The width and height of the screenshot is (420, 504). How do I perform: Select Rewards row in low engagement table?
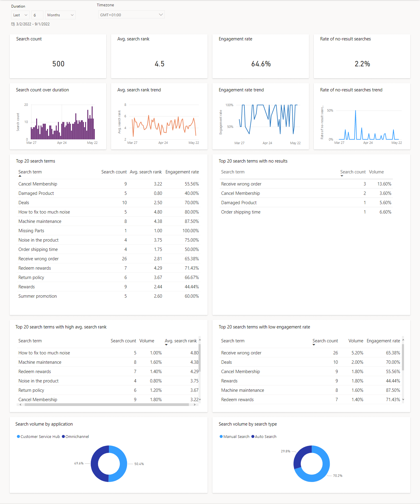(311, 381)
